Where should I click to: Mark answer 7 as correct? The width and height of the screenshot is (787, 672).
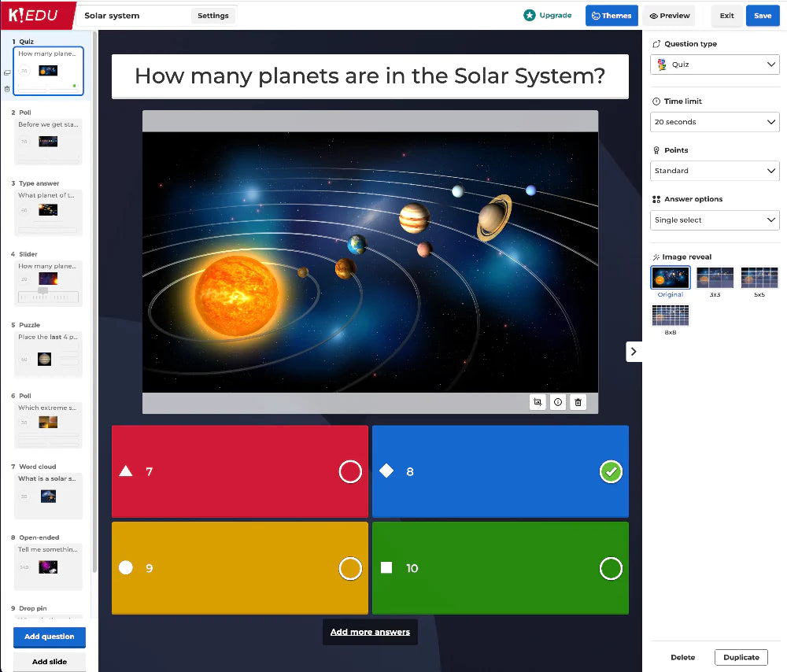[350, 471]
